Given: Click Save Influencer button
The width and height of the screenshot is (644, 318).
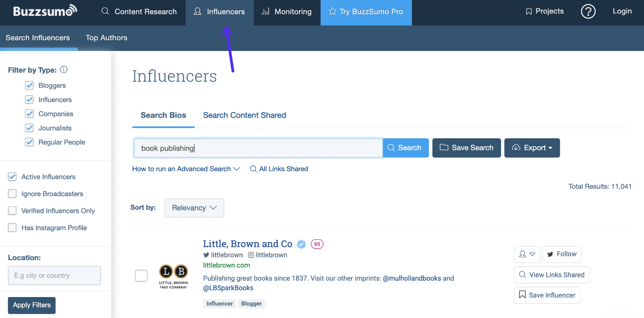Looking at the screenshot, I should point(547,295).
